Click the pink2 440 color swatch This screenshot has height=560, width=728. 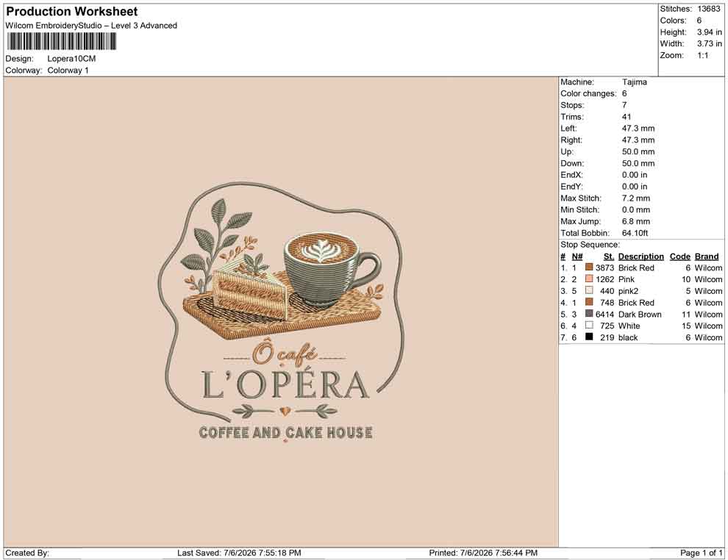589,290
